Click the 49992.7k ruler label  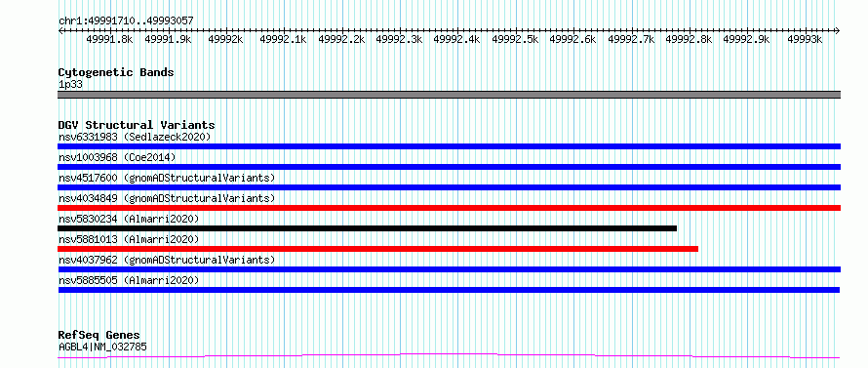coord(631,39)
